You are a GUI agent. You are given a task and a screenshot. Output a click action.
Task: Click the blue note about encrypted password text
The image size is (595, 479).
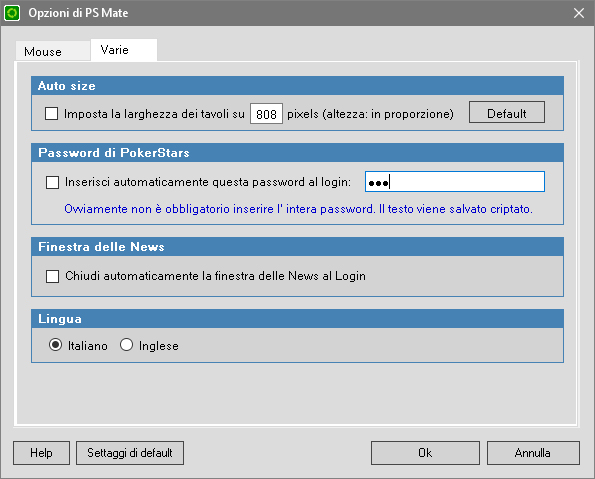click(298, 209)
